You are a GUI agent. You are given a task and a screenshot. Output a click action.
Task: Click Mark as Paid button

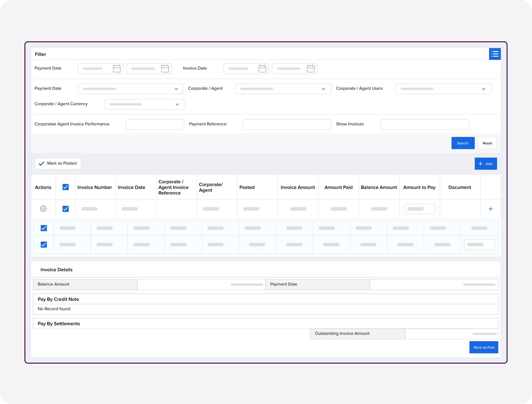coord(484,347)
